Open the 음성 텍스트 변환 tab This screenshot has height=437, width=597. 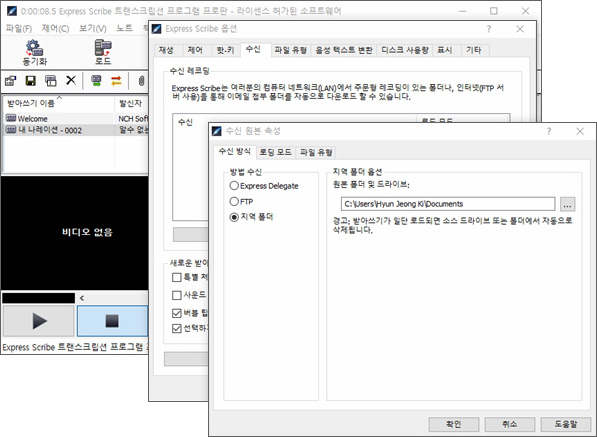tap(343, 50)
